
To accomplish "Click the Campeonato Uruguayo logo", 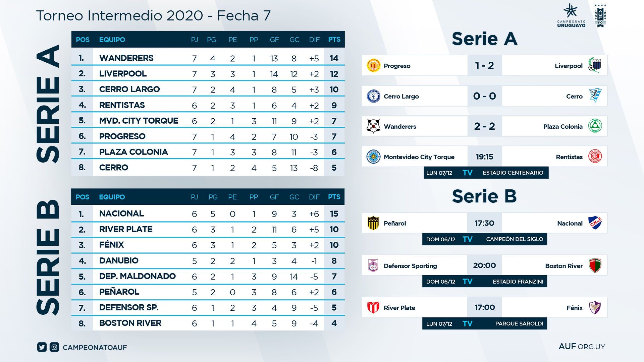I will 571,15.
